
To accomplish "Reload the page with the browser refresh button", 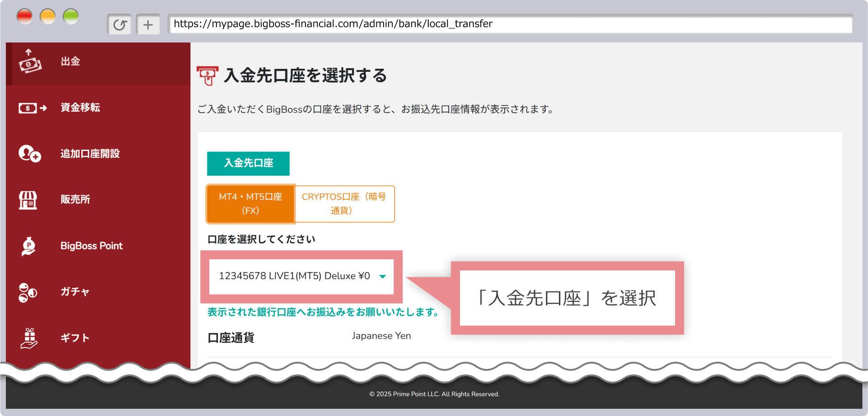I will 119,24.
